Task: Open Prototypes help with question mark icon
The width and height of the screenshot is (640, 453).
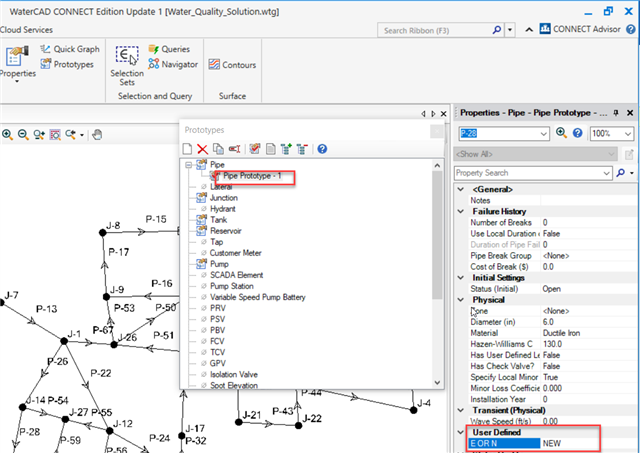Action: coord(322,149)
